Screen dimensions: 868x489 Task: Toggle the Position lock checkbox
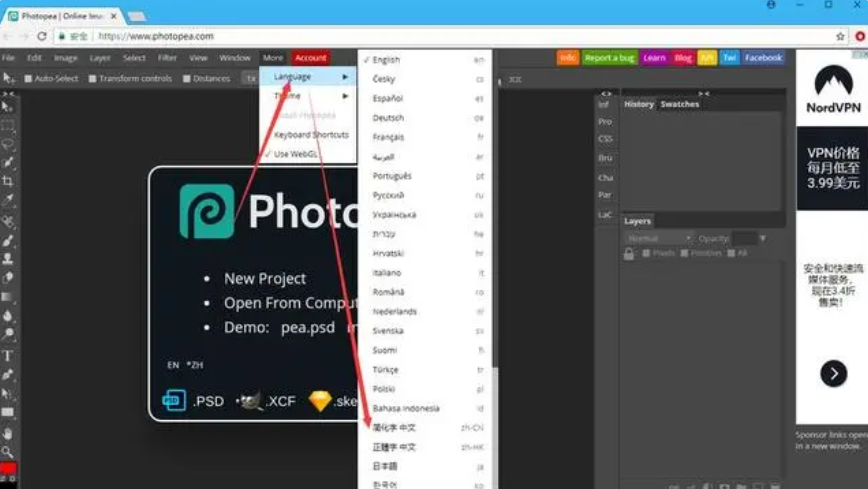click(x=684, y=253)
